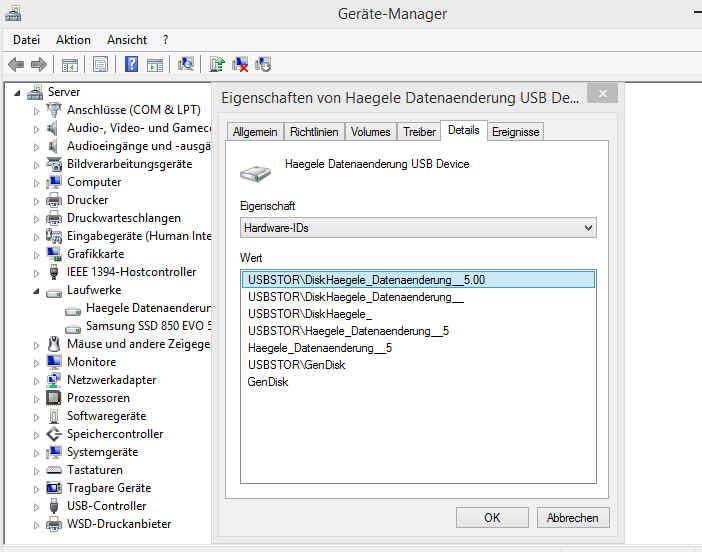
Task: Click the Grafikkarte device icon
Action: click(x=54, y=254)
